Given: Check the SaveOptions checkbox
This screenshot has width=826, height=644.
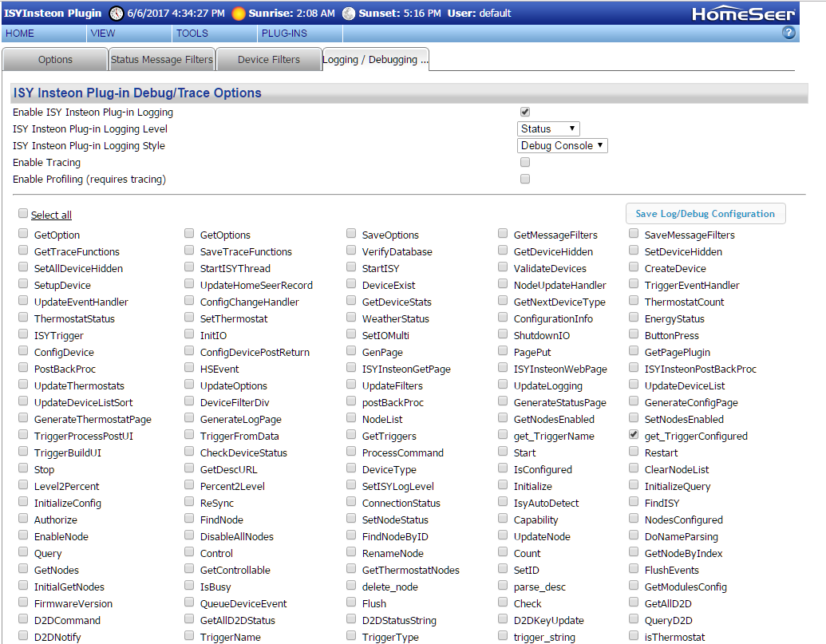Looking at the screenshot, I should [x=351, y=233].
